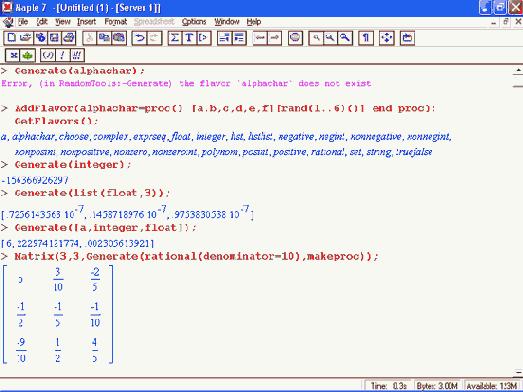Open the Window menu
Viewport: 523px width, 392px height.
click(x=226, y=22)
